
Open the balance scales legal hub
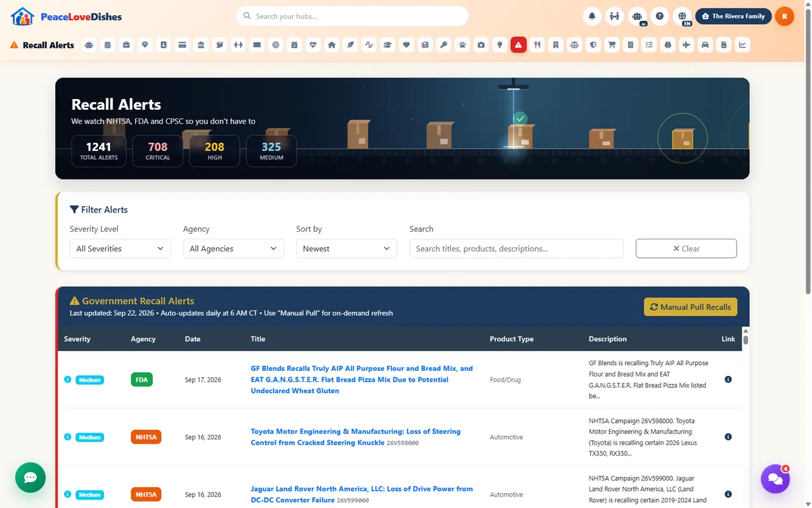click(575, 45)
